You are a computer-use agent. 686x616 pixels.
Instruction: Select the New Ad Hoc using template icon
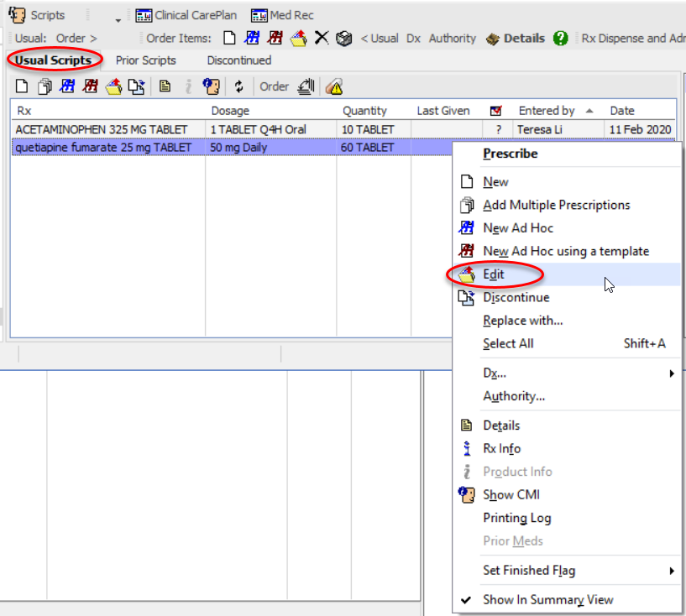point(90,86)
